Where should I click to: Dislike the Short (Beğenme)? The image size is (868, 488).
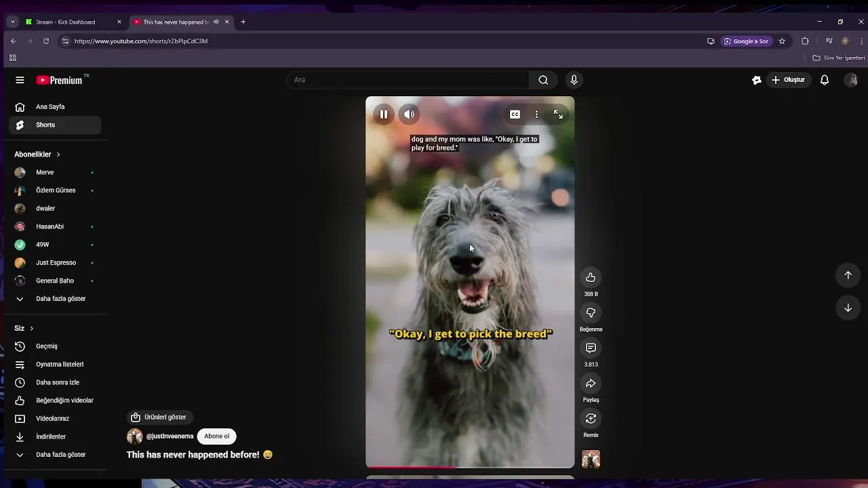click(591, 312)
